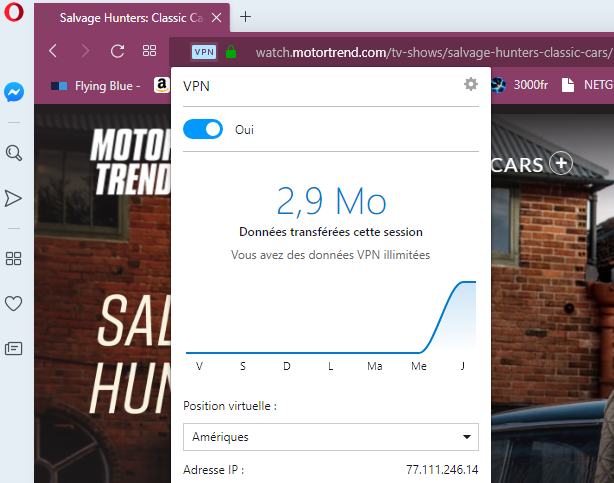Open a new tab with plus button

[245, 17]
